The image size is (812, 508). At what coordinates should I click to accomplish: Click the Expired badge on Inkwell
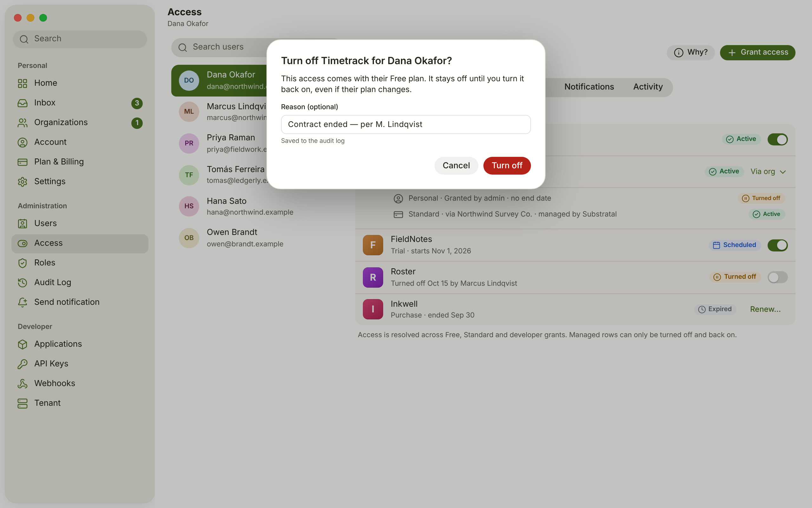715,310
